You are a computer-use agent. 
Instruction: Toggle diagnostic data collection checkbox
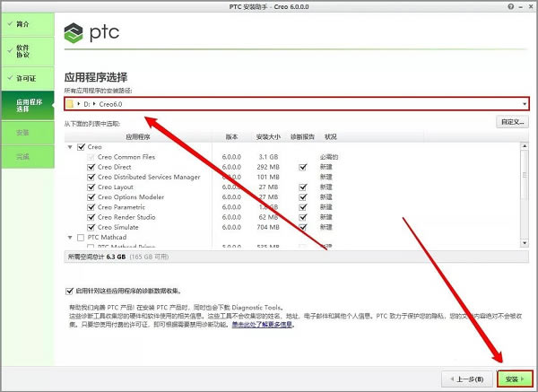coord(69,291)
